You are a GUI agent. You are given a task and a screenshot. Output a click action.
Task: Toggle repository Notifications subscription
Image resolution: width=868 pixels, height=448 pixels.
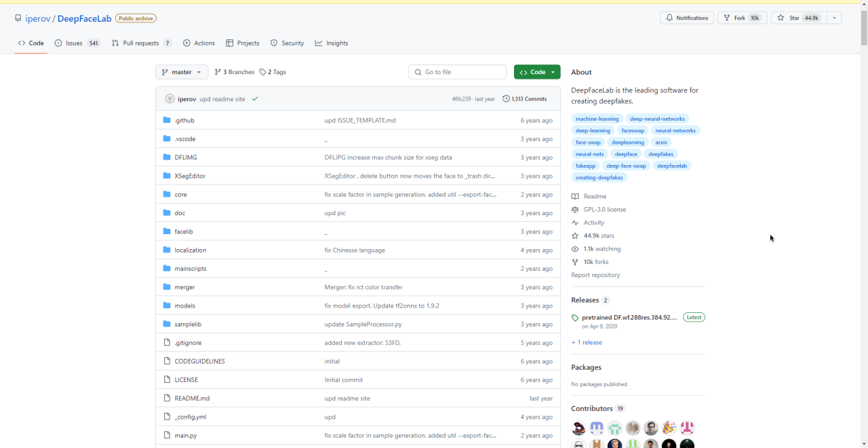pos(686,18)
